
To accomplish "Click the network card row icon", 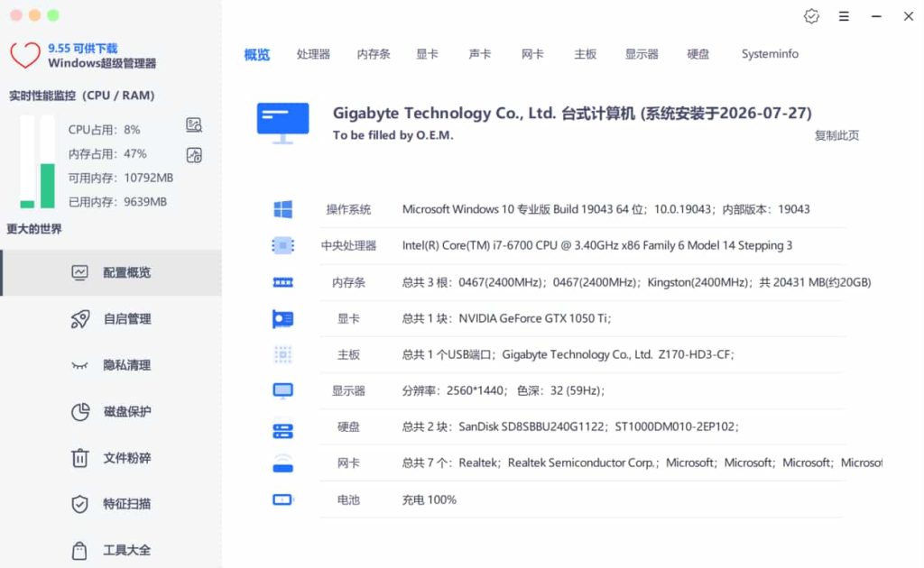I will [x=282, y=463].
